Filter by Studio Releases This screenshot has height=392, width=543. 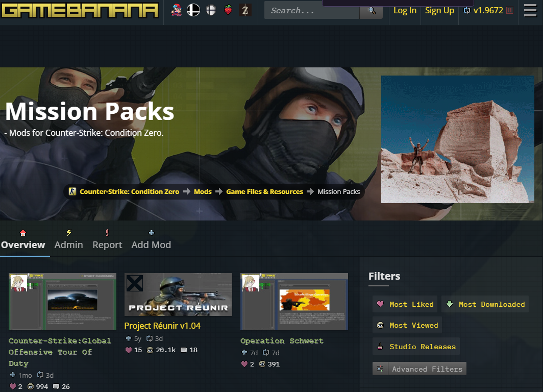point(416,346)
